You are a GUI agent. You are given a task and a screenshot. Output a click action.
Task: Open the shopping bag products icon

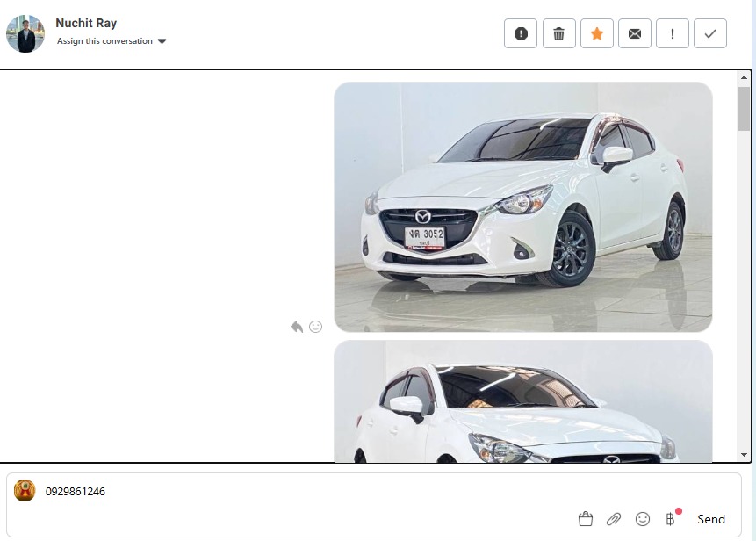586,519
